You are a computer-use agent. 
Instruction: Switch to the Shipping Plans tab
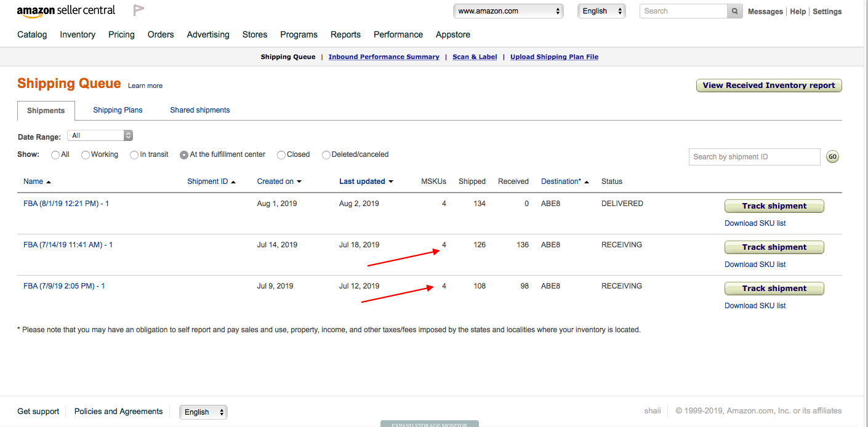click(118, 110)
